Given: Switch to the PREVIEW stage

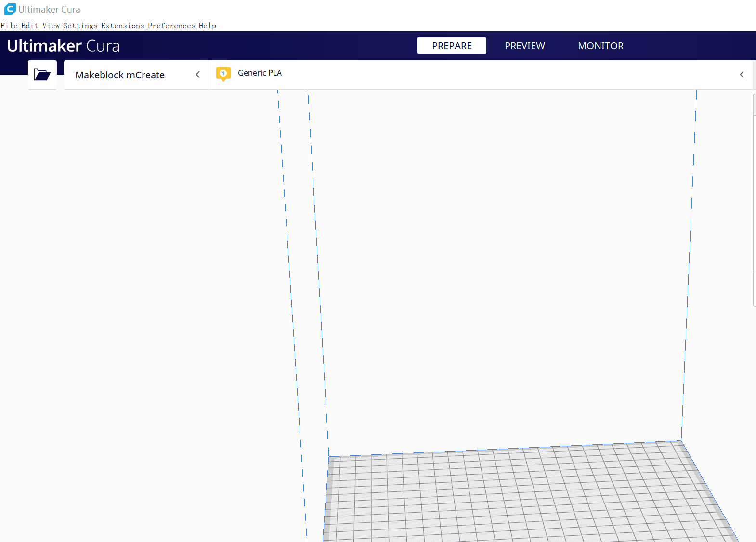Looking at the screenshot, I should point(525,46).
